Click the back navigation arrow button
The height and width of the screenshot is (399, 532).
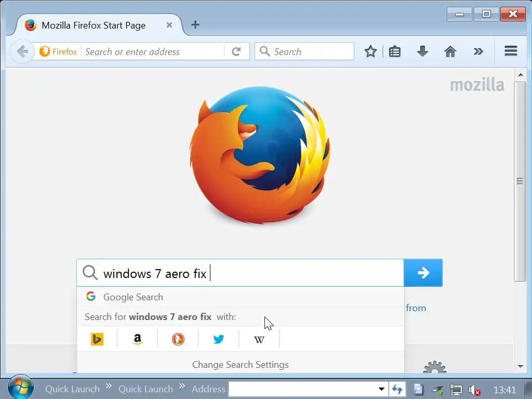tap(22, 51)
